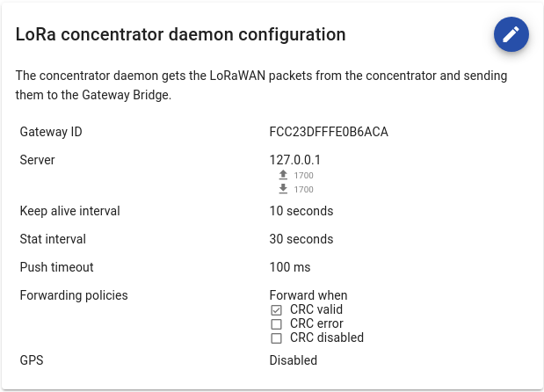Viewport: 544px width, 392px height.
Task: Click the server address 127.0.0.1
Action: (x=295, y=160)
